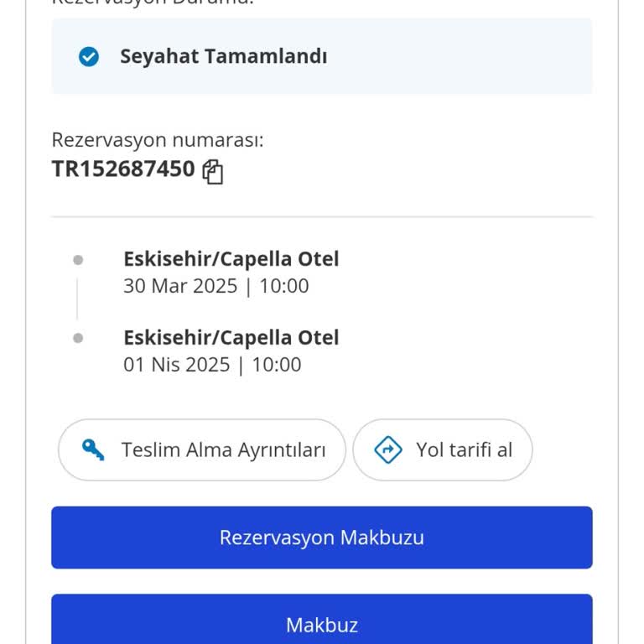Click the Seyahat Tamamlandı status text
Screen dimensions: 644x644
click(223, 57)
